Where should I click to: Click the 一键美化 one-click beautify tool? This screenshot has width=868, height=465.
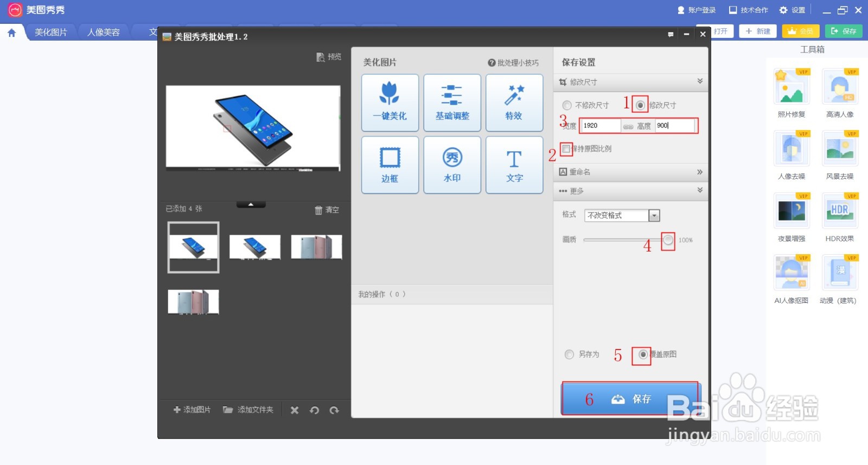pos(390,103)
